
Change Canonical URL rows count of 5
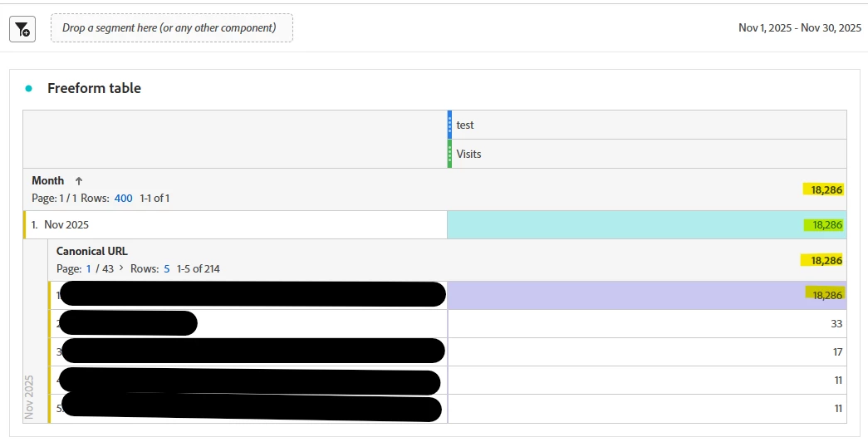tap(167, 268)
